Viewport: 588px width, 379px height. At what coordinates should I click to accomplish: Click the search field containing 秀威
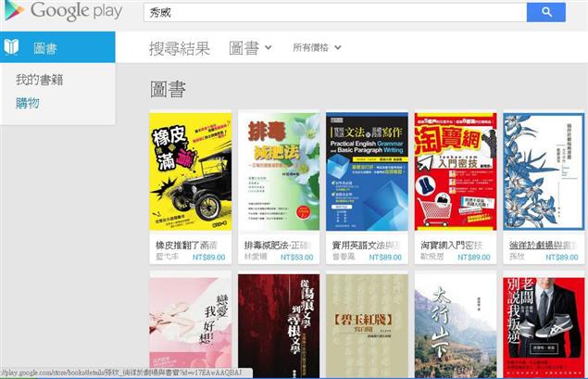tap(335, 12)
